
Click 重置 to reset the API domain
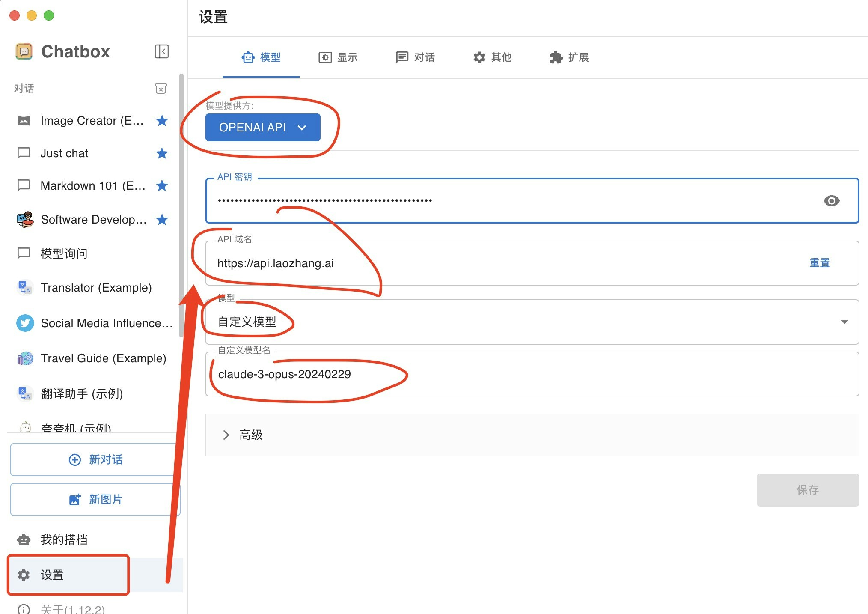(819, 263)
